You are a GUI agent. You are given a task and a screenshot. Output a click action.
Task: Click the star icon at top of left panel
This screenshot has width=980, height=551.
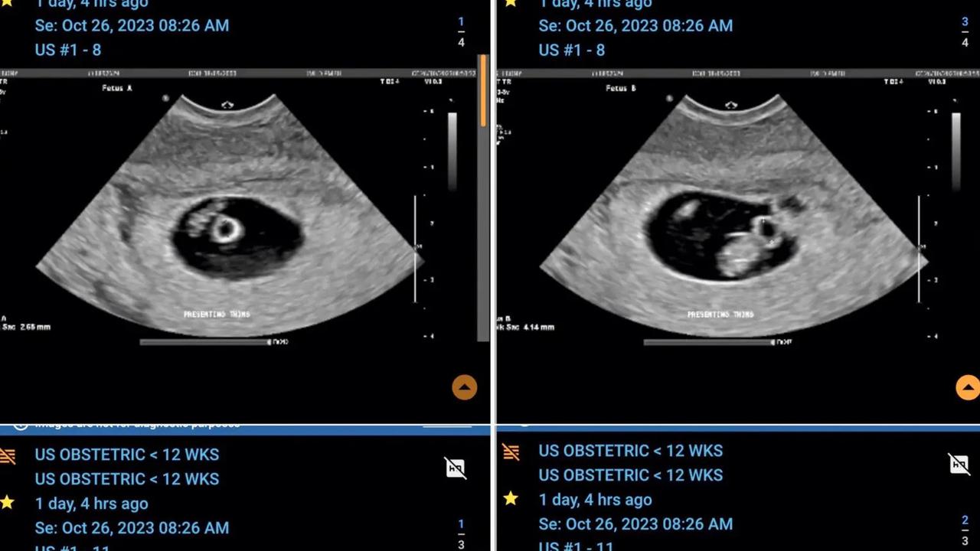click(x=8, y=3)
